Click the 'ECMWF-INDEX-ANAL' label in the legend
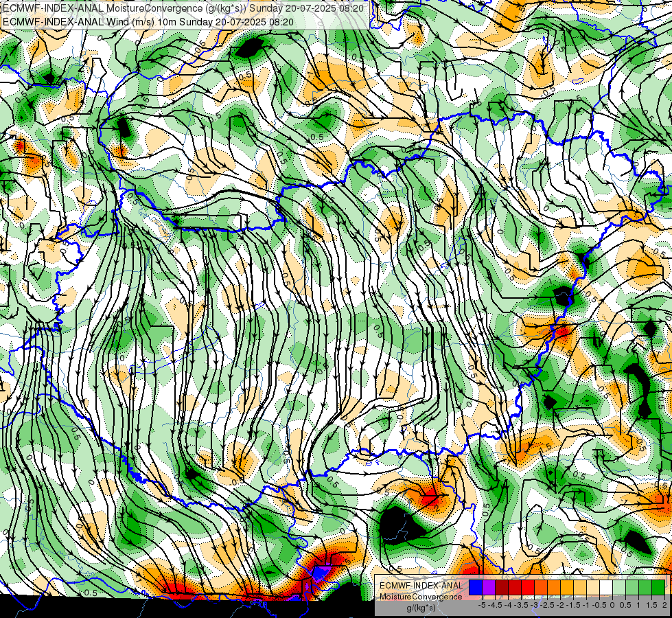The image size is (672, 618). coord(421,586)
